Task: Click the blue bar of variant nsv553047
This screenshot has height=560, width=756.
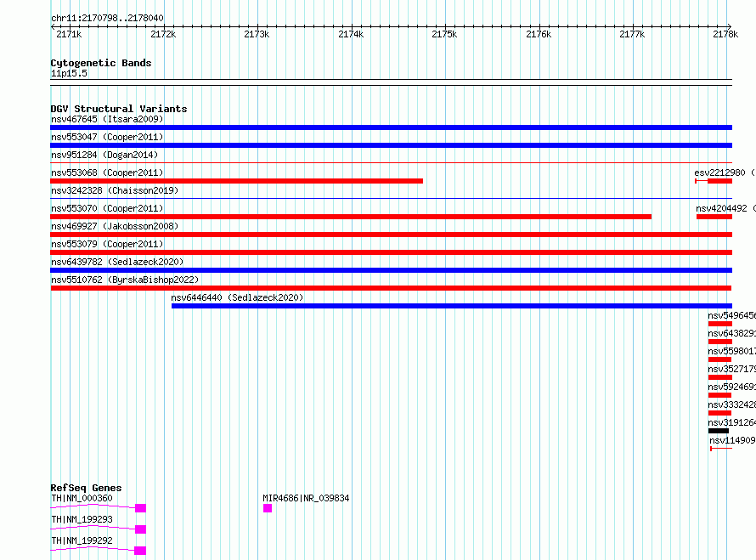Action: point(391,145)
